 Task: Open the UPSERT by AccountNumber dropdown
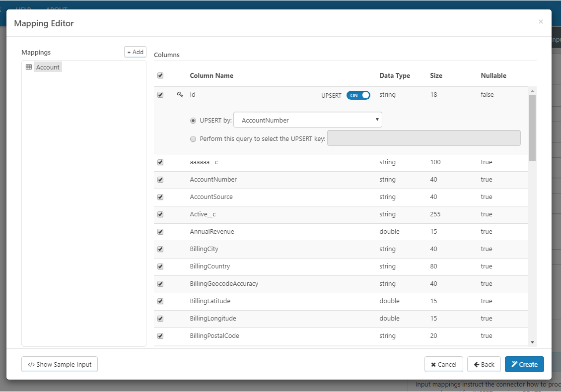click(308, 120)
